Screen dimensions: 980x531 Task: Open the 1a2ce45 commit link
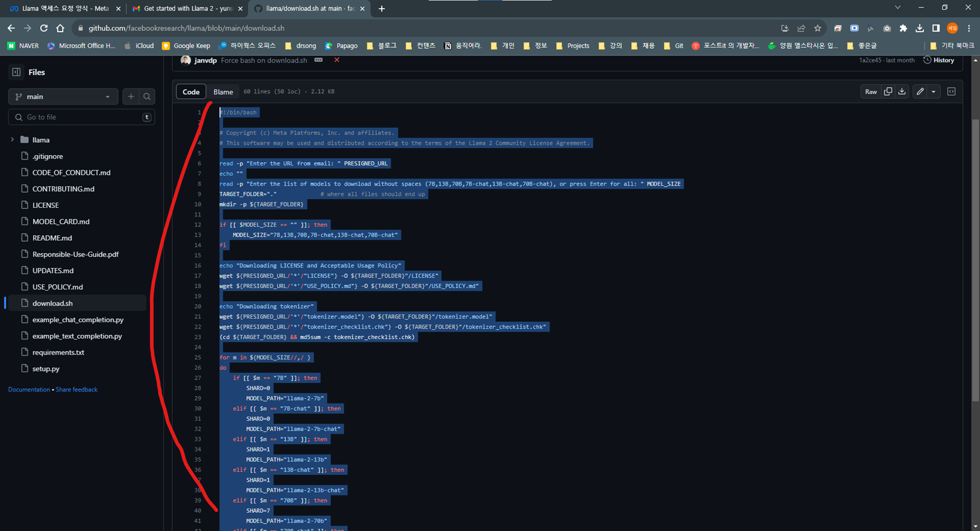point(870,60)
